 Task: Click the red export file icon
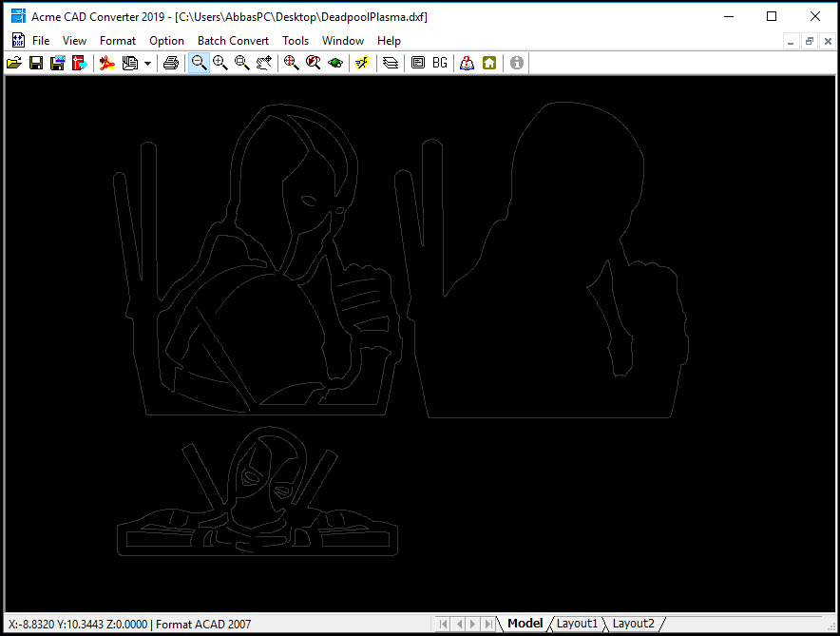[x=79, y=64]
